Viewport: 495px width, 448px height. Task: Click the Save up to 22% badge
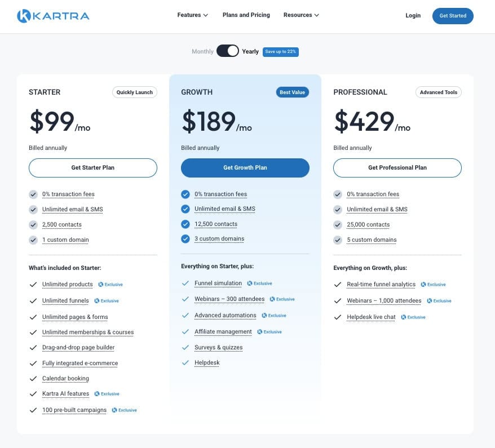(x=280, y=51)
